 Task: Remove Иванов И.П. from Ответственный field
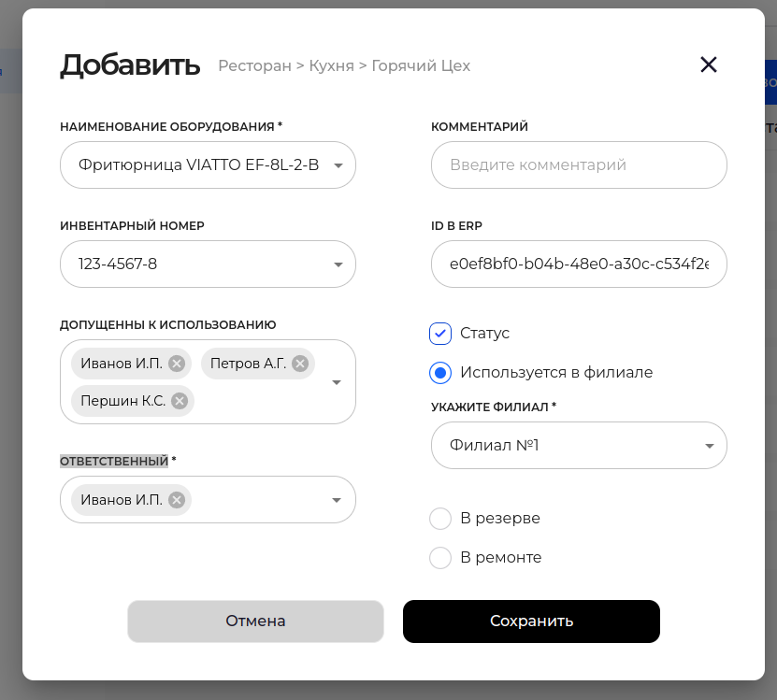176,500
